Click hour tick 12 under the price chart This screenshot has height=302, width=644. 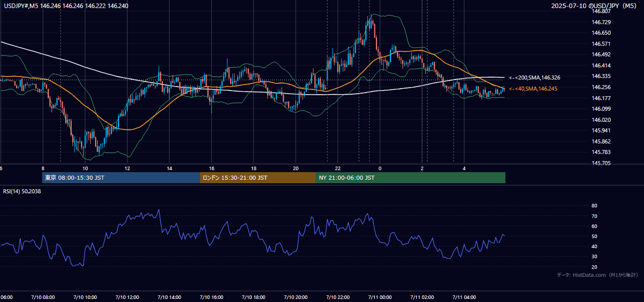tap(127, 168)
